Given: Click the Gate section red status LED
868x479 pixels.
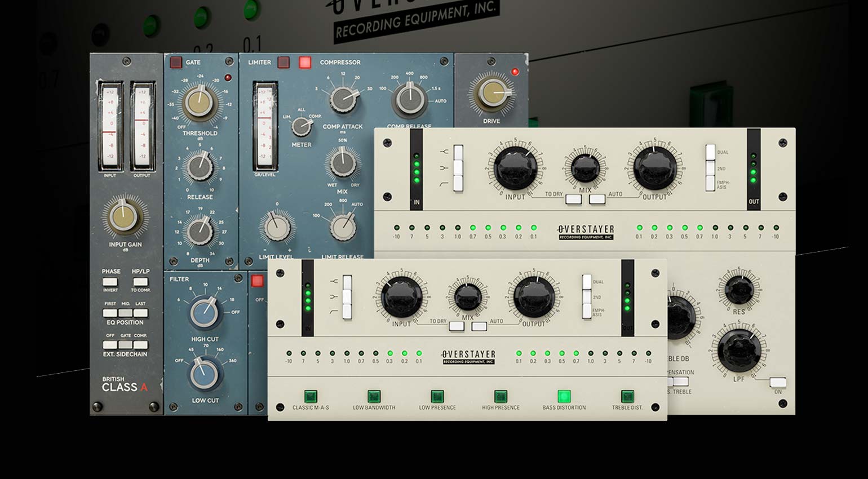Looking at the screenshot, I should click(x=228, y=79).
